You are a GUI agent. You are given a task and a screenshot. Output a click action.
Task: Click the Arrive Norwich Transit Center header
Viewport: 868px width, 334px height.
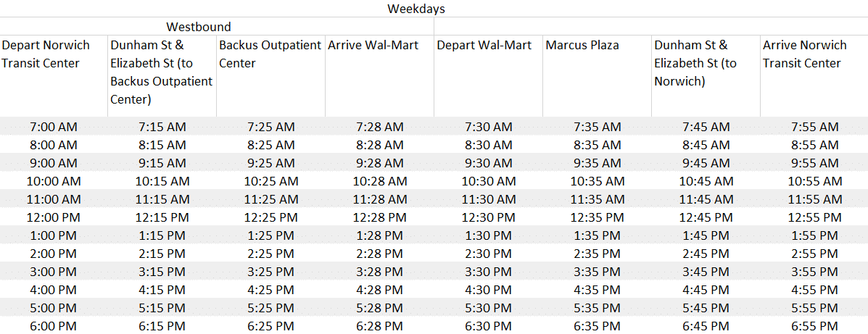point(814,76)
